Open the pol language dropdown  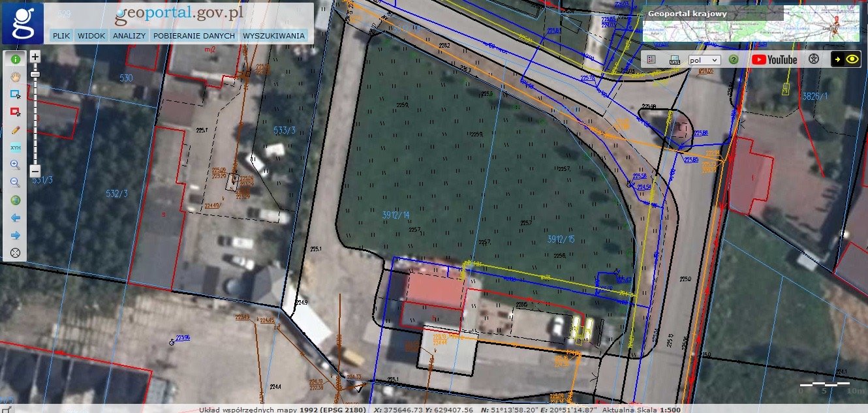704,59
